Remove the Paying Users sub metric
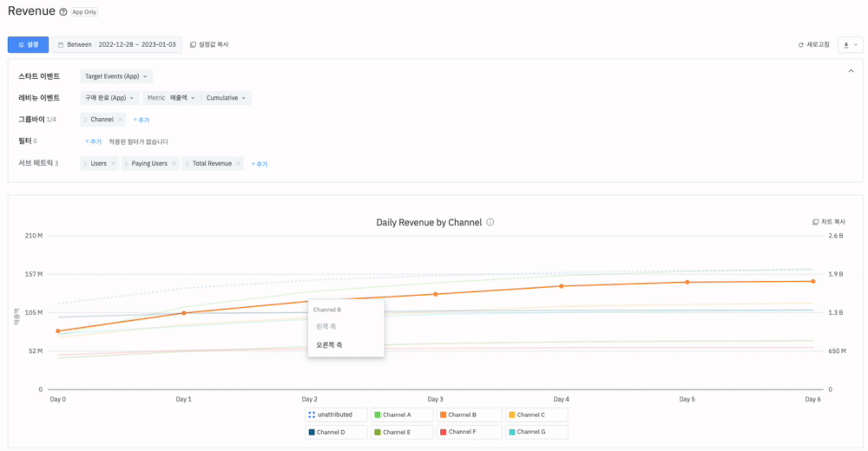Viewport: 868px width, 451px height. tap(174, 163)
